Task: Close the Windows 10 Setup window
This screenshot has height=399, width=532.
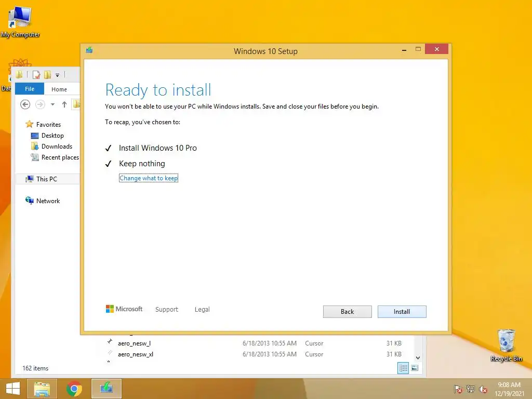Action: coord(436,49)
